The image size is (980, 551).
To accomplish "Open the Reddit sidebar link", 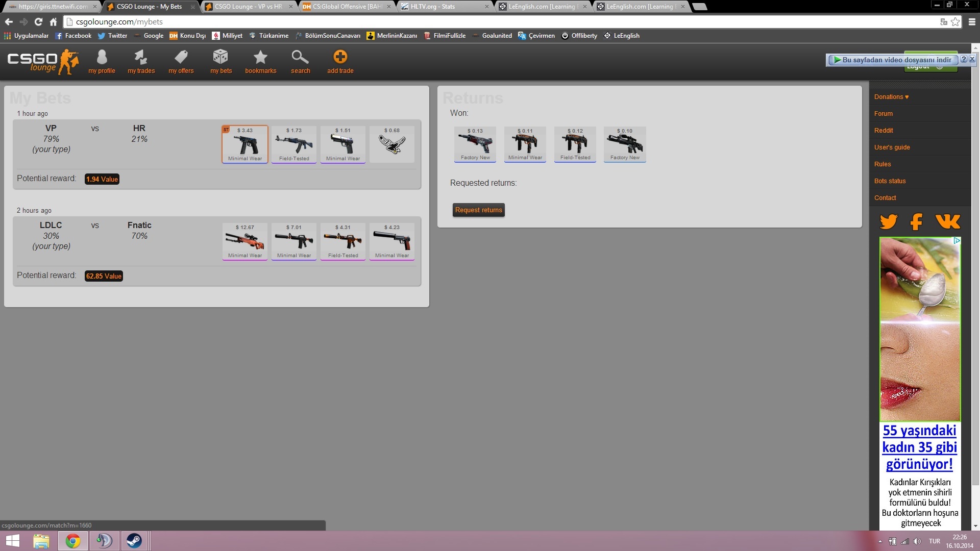I will tap(884, 131).
